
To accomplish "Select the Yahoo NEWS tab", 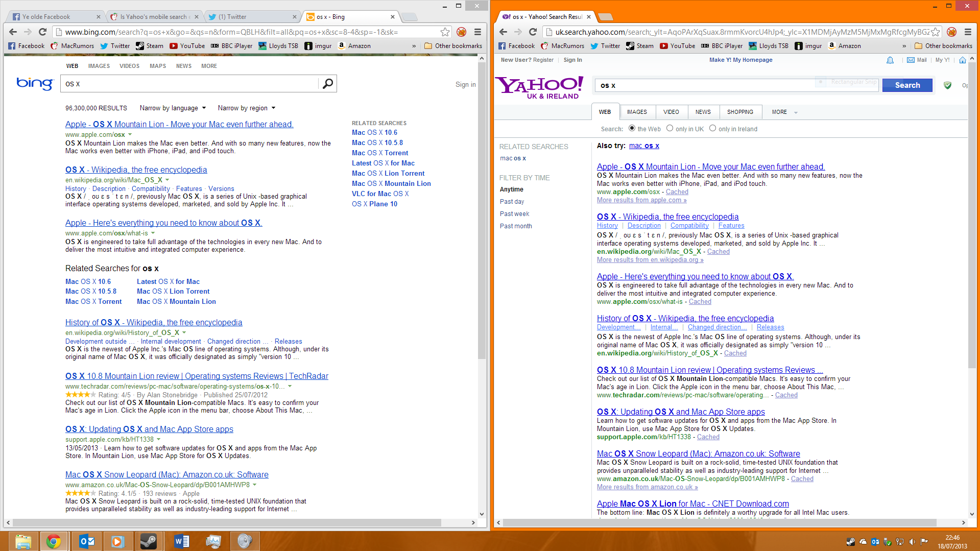I will pyautogui.click(x=703, y=112).
